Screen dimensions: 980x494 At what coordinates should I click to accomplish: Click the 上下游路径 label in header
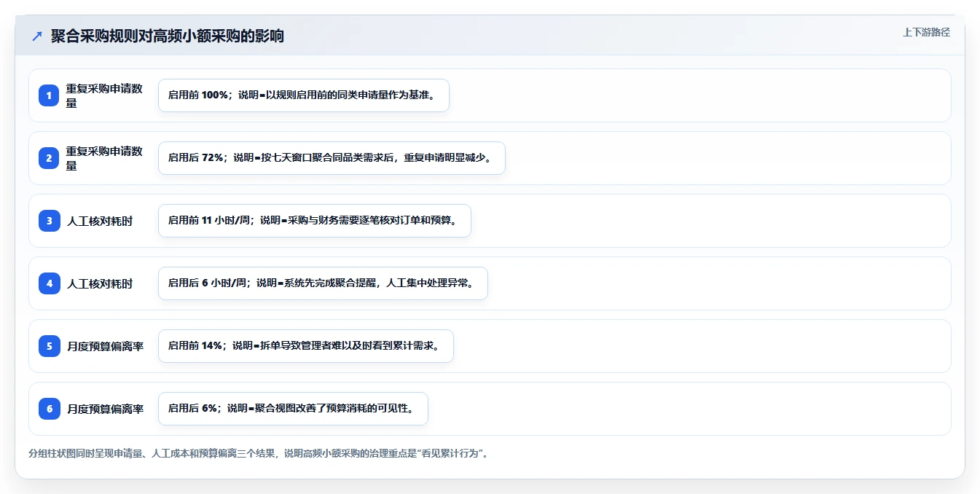pos(926,32)
